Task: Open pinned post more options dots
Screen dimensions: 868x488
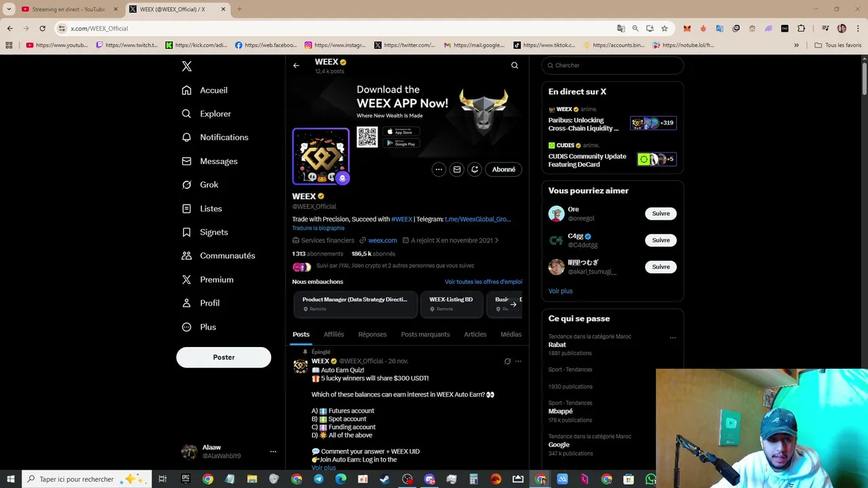Action: click(x=518, y=361)
